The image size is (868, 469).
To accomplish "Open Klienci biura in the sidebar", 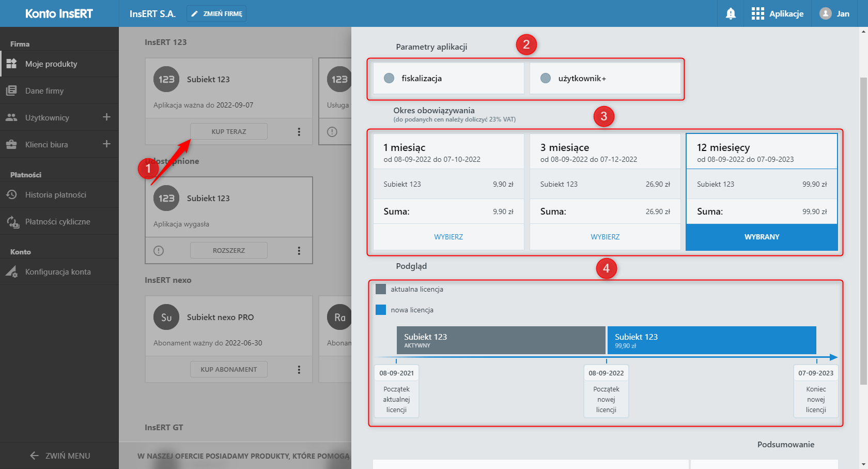I will (x=47, y=145).
